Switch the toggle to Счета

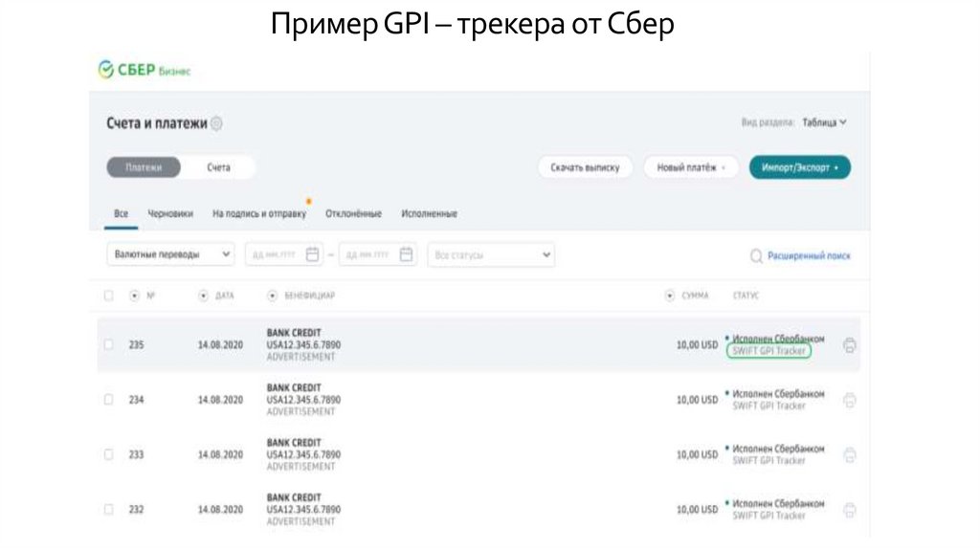point(218,167)
